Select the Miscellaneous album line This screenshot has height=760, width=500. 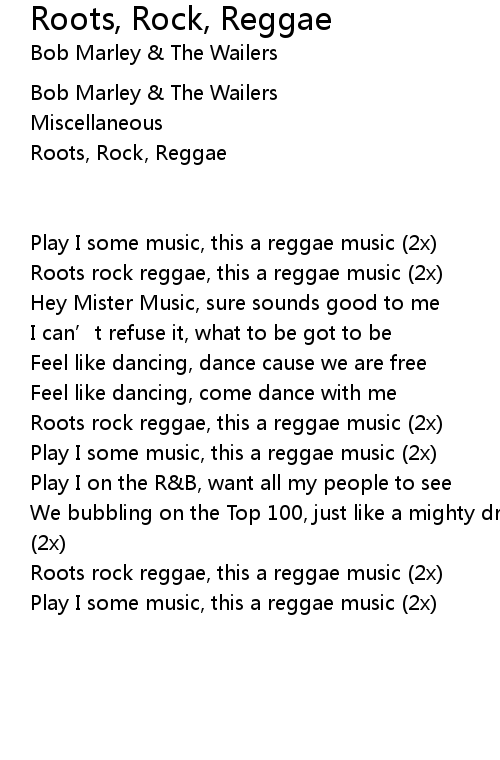tap(96, 123)
